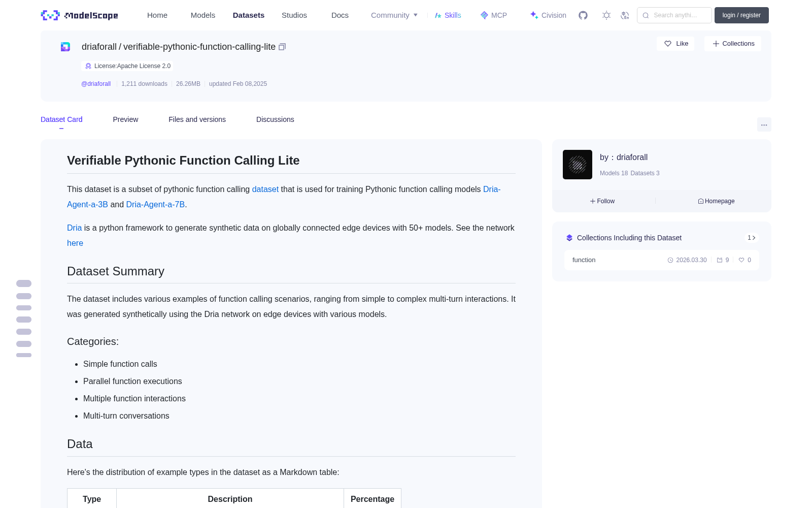Jump to section via top outline marker

[x=24, y=283]
